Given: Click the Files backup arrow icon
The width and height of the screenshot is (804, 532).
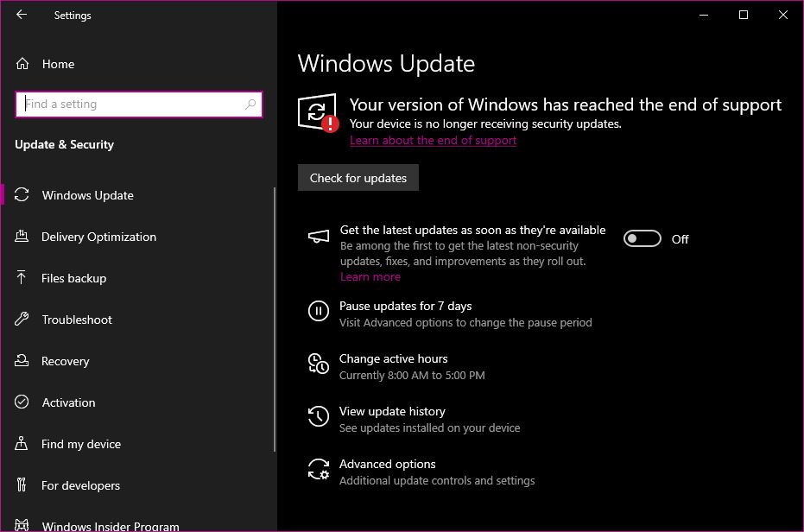Looking at the screenshot, I should pyautogui.click(x=22, y=277).
